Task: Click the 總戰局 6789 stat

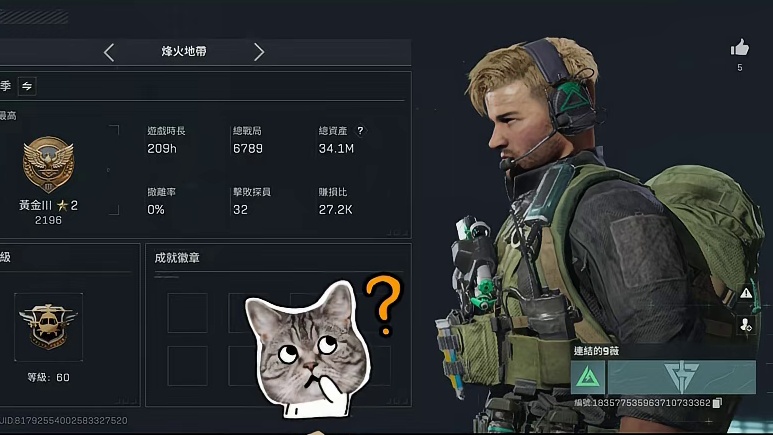Action: pyautogui.click(x=248, y=140)
